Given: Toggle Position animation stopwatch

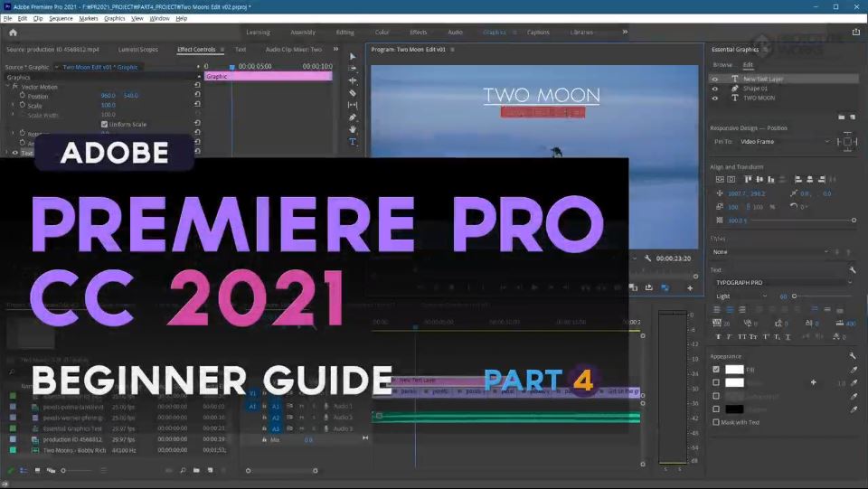Looking at the screenshot, I should [23, 96].
